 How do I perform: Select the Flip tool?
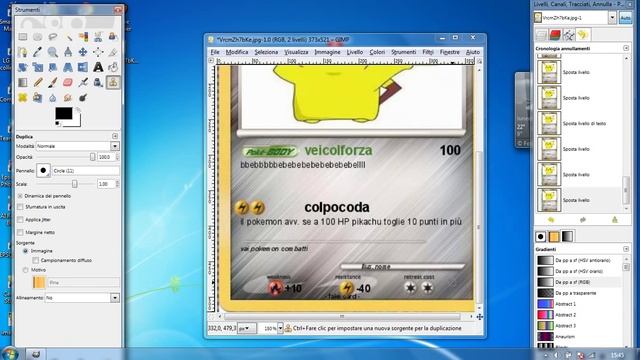83,67
